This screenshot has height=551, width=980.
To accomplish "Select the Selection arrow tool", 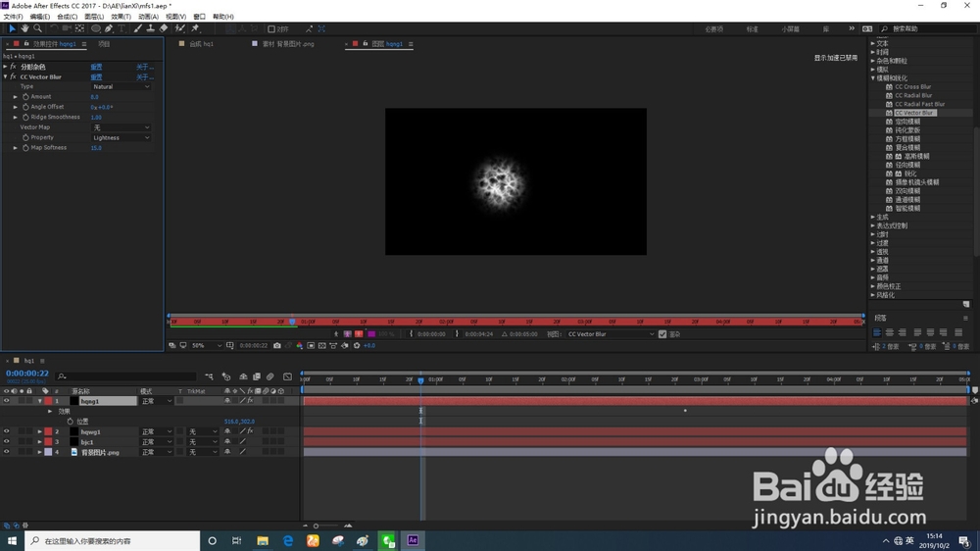I will (12, 28).
